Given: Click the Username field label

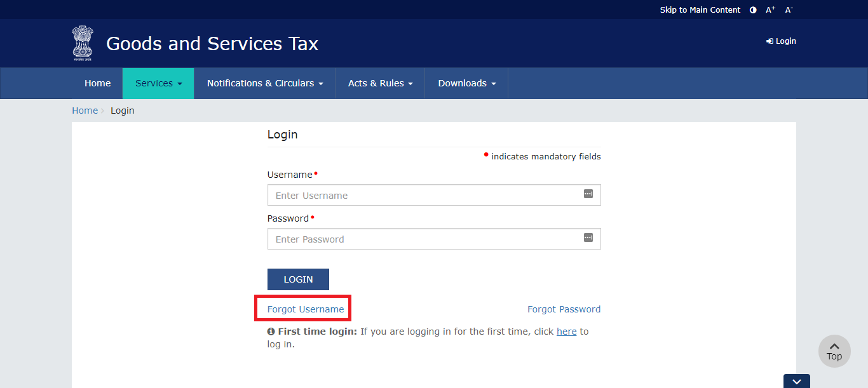Looking at the screenshot, I should pos(290,175).
